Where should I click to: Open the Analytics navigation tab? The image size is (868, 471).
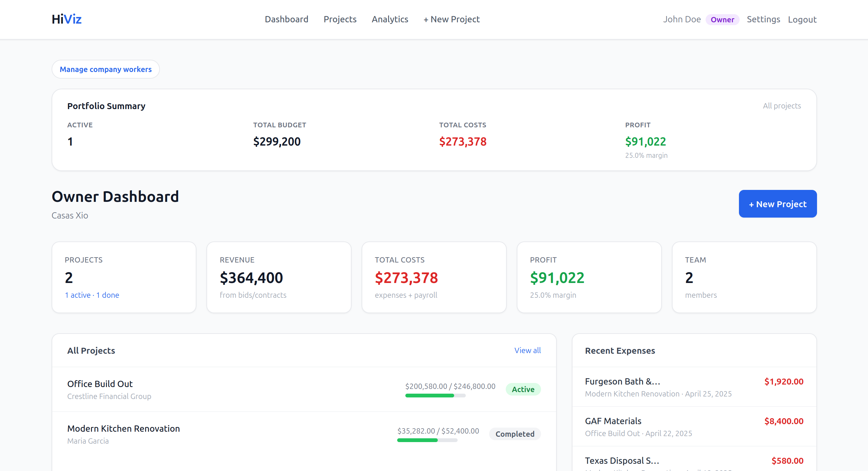coord(390,19)
